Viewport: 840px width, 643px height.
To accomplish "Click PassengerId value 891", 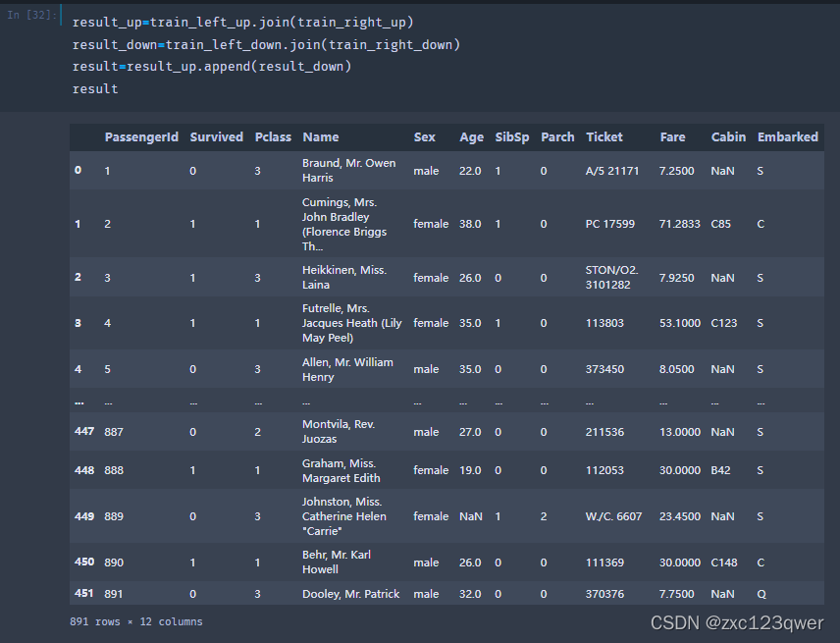I will (114, 594).
